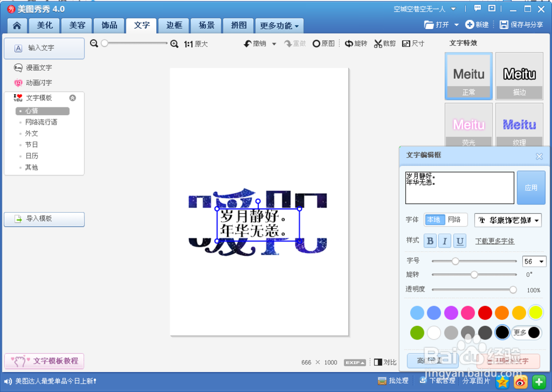Click the zoom slider handle
This screenshot has width=552, height=392.
pyautogui.click(x=104, y=43)
